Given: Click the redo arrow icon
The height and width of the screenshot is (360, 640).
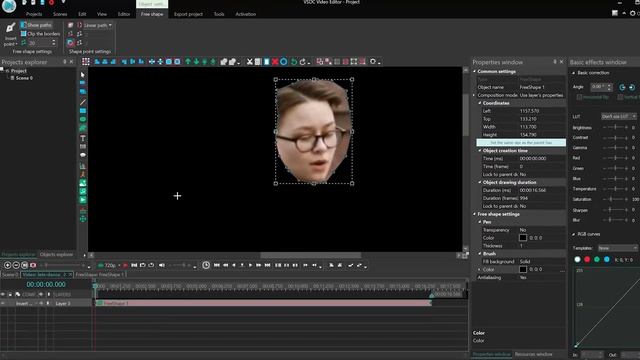Looking at the screenshot, I should click(303, 62).
